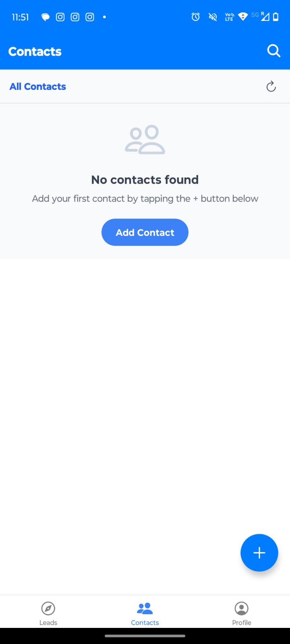
Task: Open the Leads compass icon
Action: [48, 608]
